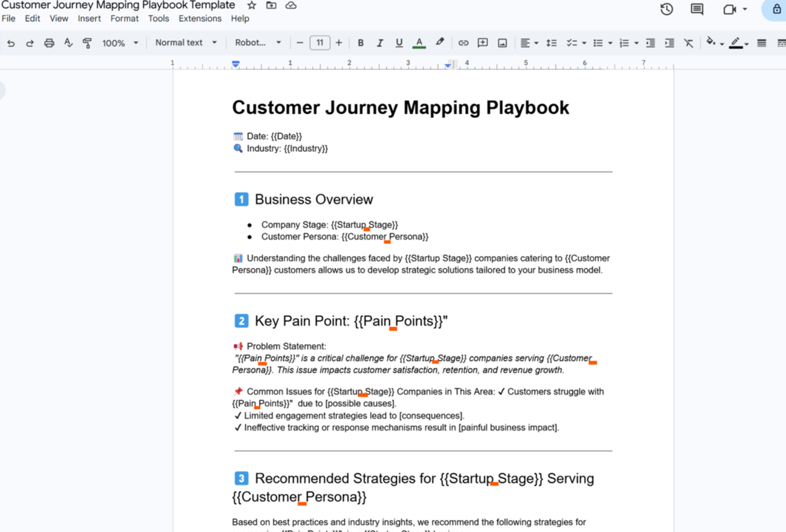Open the File menu
This screenshot has width=786, height=532.
[8, 19]
